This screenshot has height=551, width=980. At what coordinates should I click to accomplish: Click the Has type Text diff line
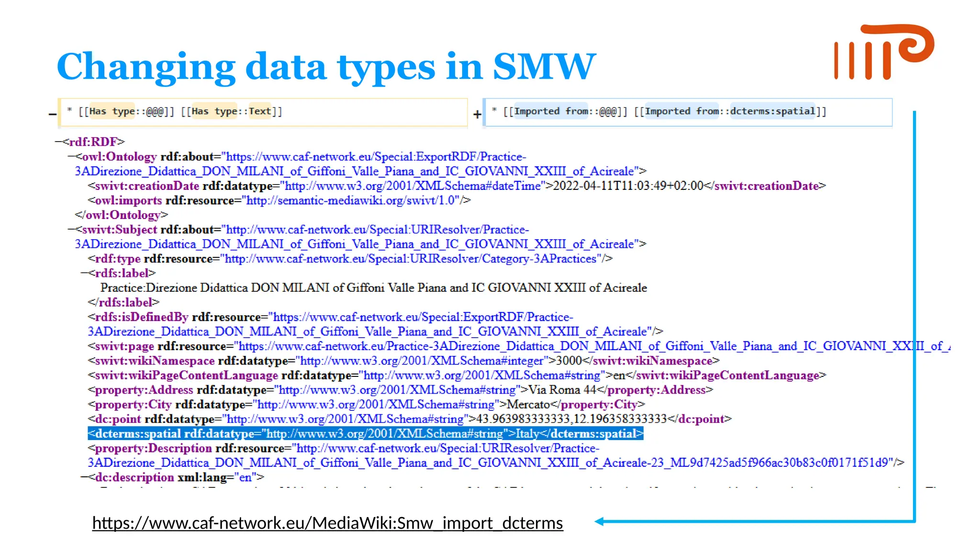pyautogui.click(x=263, y=112)
